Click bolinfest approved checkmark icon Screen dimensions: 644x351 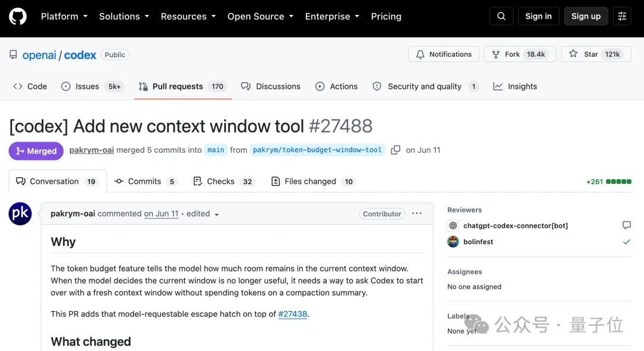click(626, 242)
